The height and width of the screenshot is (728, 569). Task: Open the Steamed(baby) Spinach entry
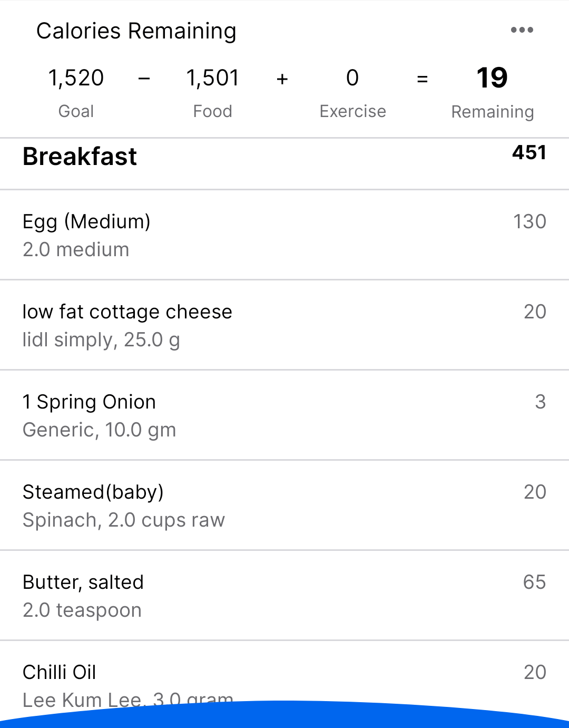click(x=284, y=505)
